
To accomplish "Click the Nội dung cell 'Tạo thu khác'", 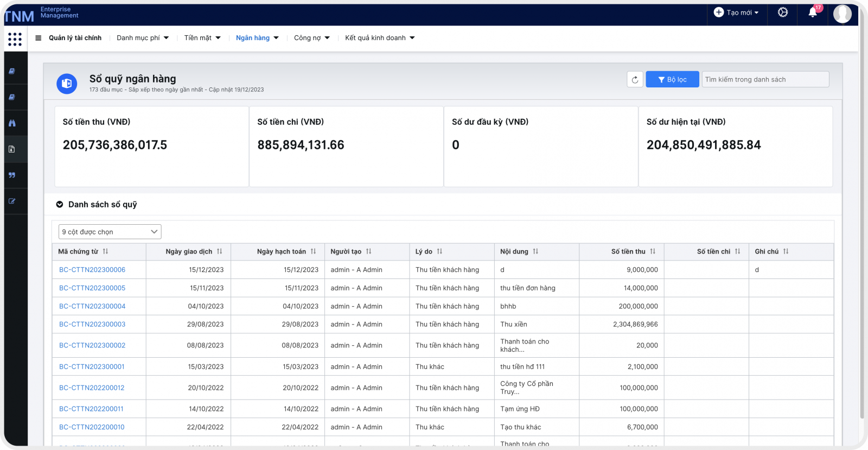I will click(521, 427).
